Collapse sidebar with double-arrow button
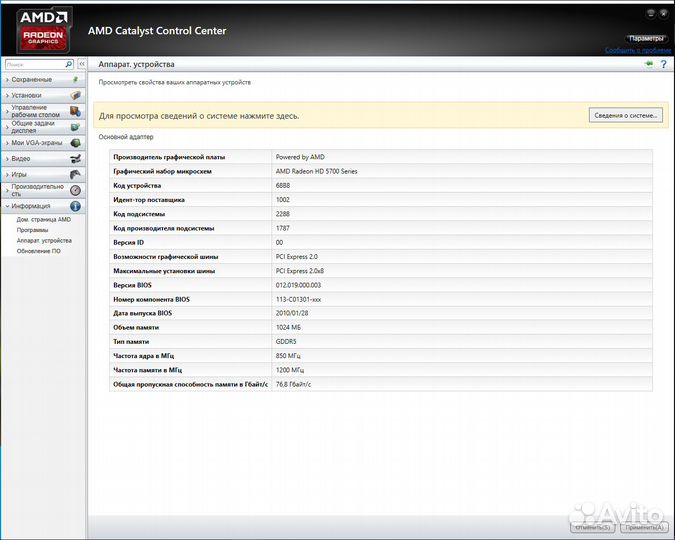675x540 pixels. tap(82, 64)
